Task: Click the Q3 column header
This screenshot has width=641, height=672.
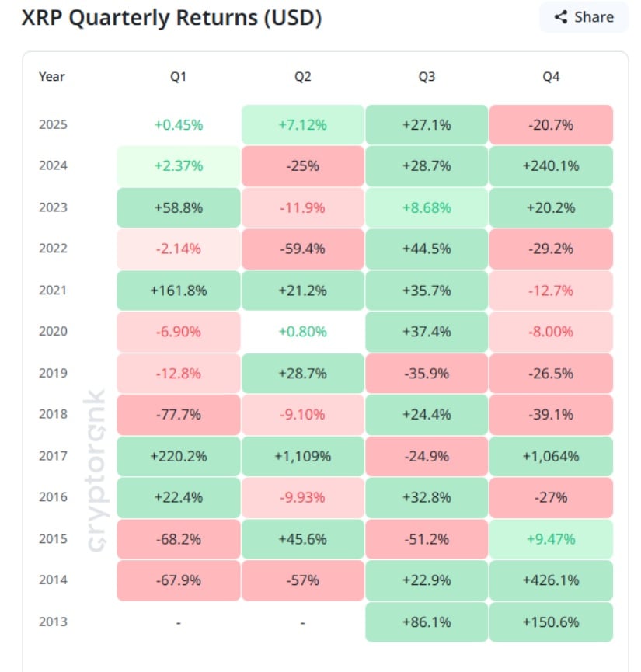Action: [x=427, y=77]
